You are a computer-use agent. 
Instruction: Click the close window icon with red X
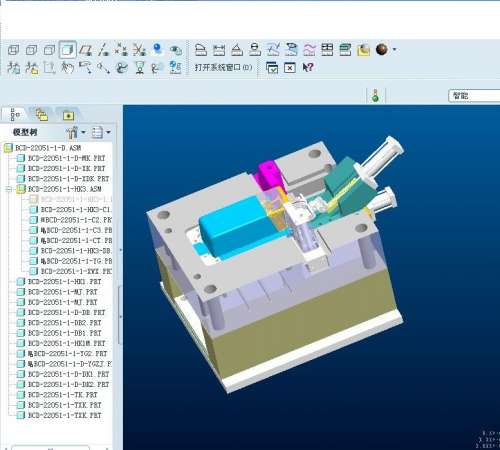290,68
